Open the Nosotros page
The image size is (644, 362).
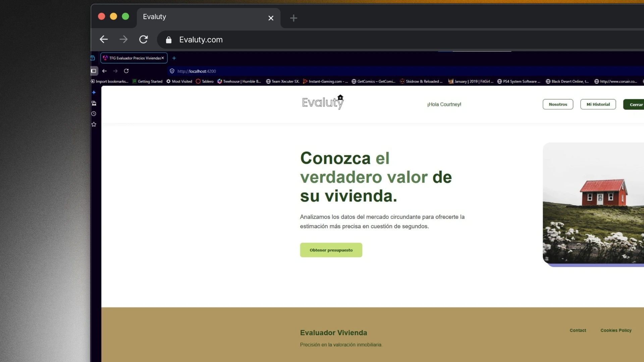click(x=558, y=104)
